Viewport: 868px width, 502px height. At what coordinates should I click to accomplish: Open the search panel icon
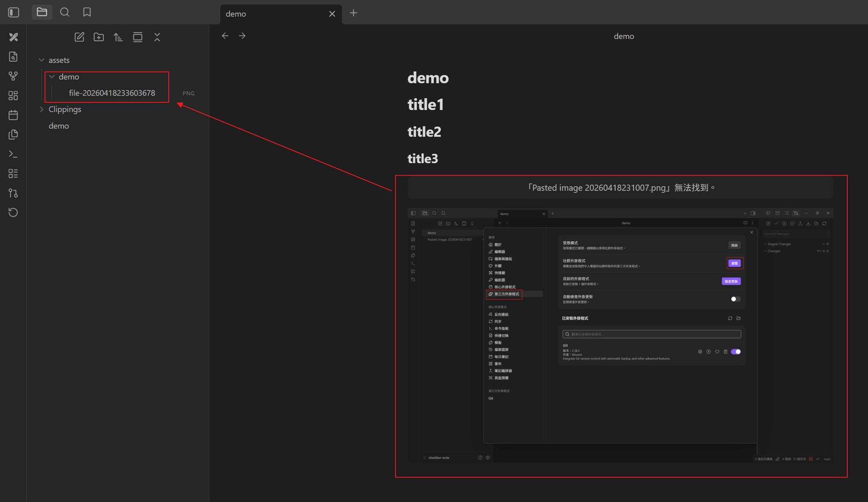(x=64, y=12)
